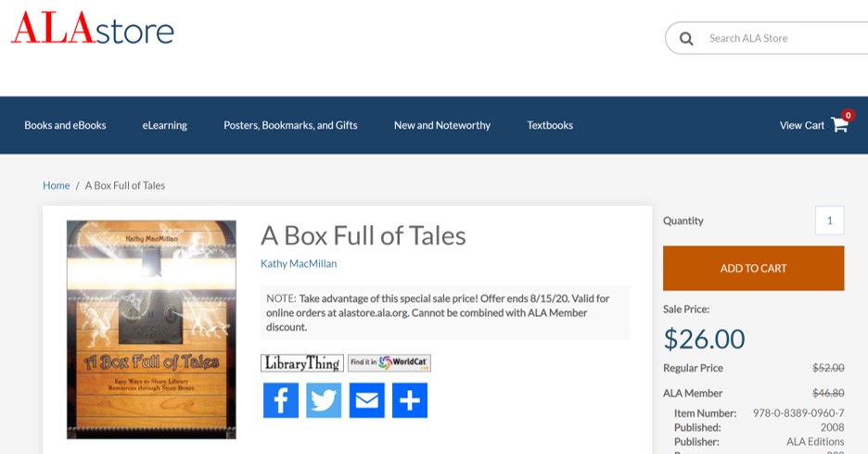Share the book via email icon
Image resolution: width=868 pixels, height=454 pixels.
click(366, 400)
